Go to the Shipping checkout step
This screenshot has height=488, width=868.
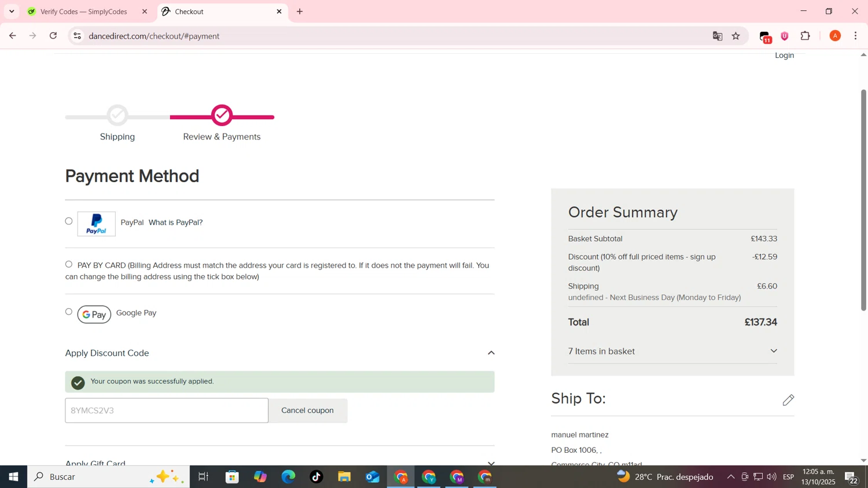[x=117, y=137]
